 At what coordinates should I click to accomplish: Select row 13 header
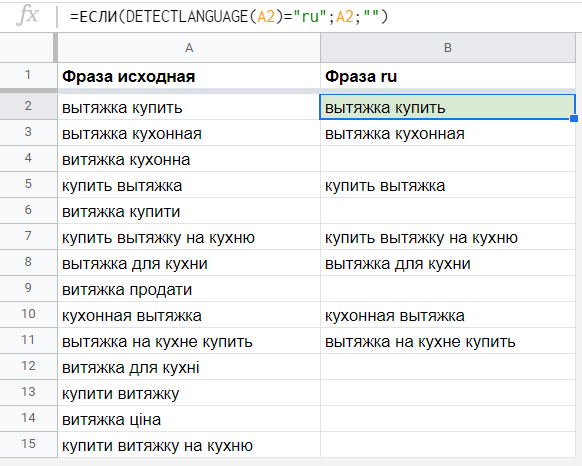tap(28, 392)
